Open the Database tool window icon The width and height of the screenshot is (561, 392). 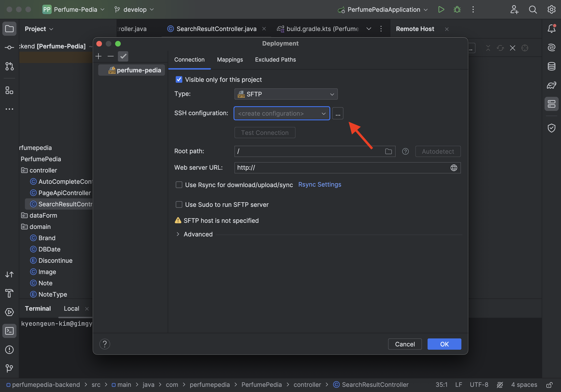click(x=551, y=66)
